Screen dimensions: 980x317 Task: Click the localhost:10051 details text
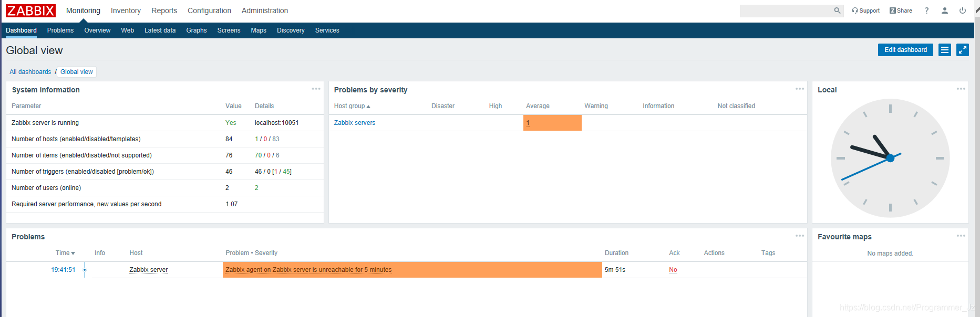276,123
